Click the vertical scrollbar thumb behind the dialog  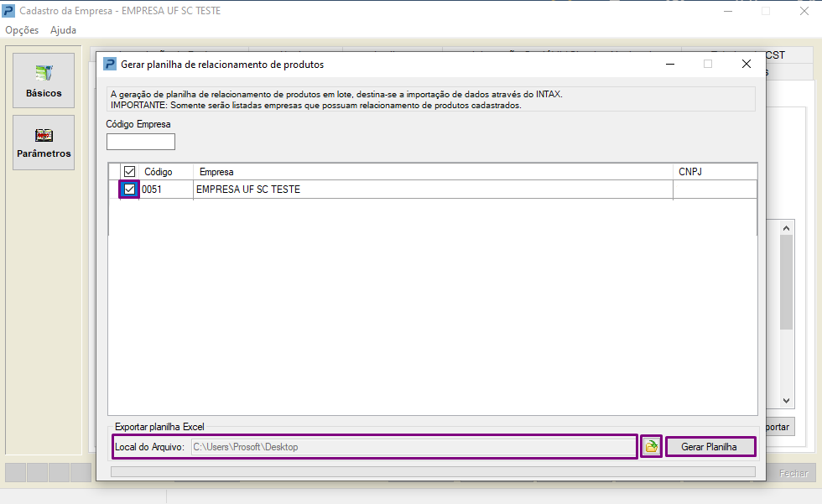786,282
